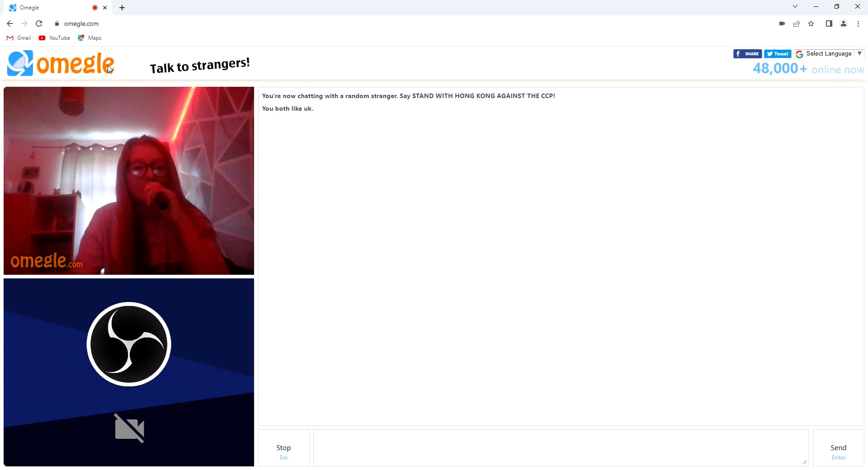This screenshot has width=868, height=470.
Task: Share the chat via the Facebook SHARE button
Action: [x=747, y=53]
